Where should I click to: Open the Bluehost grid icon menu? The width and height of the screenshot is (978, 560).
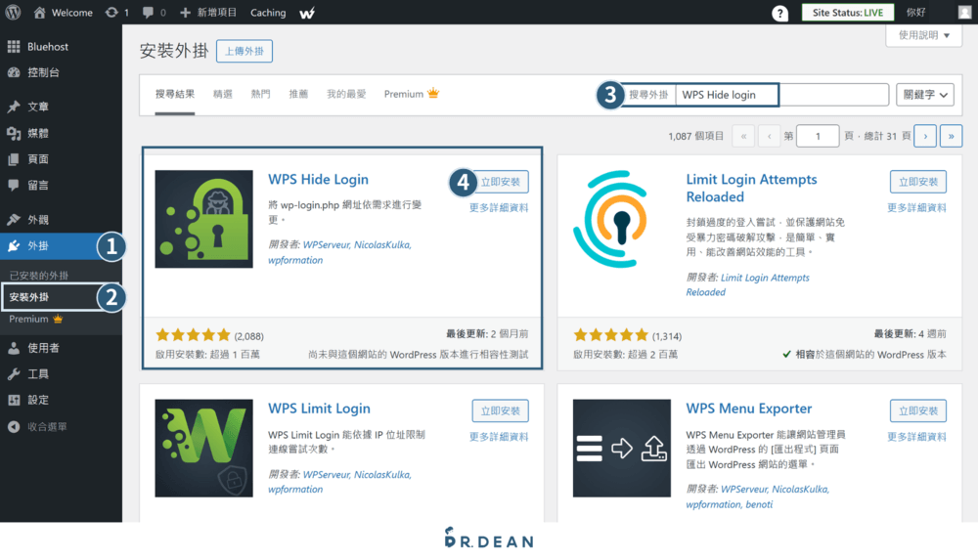[x=13, y=46]
